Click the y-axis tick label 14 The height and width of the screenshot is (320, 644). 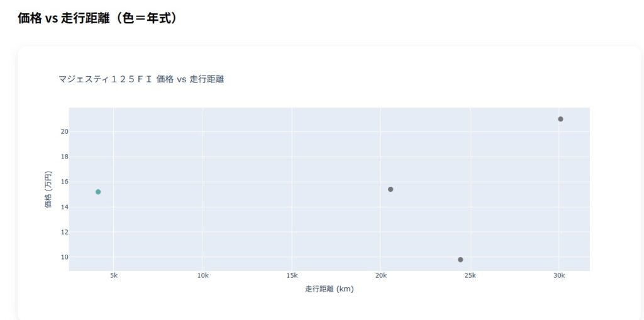tap(65, 207)
